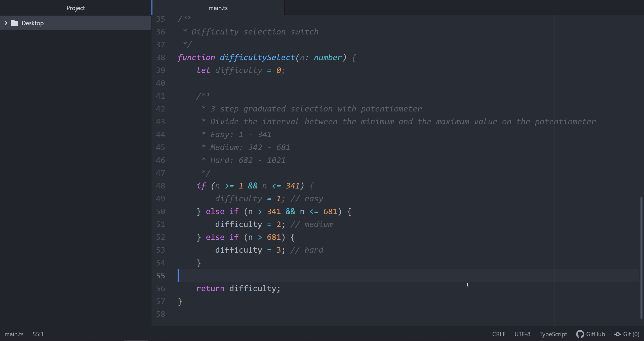Click the Project panel header
The width and height of the screenshot is (644, 341).
(75, 8)
